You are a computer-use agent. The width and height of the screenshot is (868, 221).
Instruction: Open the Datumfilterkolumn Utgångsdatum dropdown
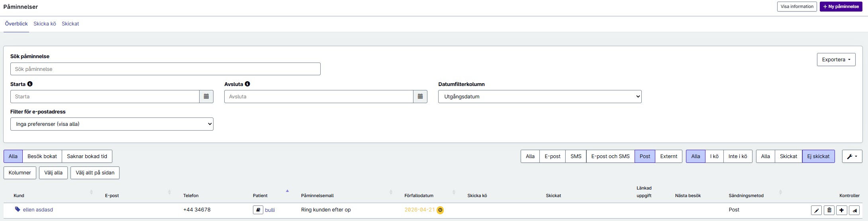[x=540, y=96]
